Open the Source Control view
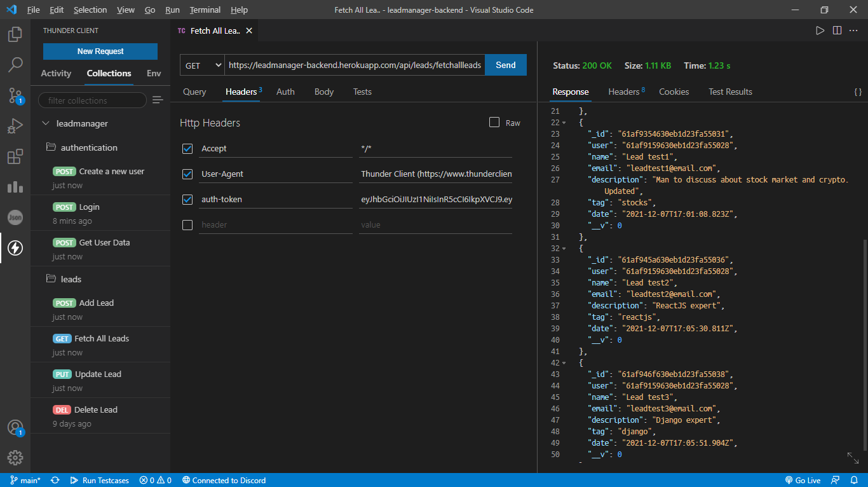 (15, 95)
